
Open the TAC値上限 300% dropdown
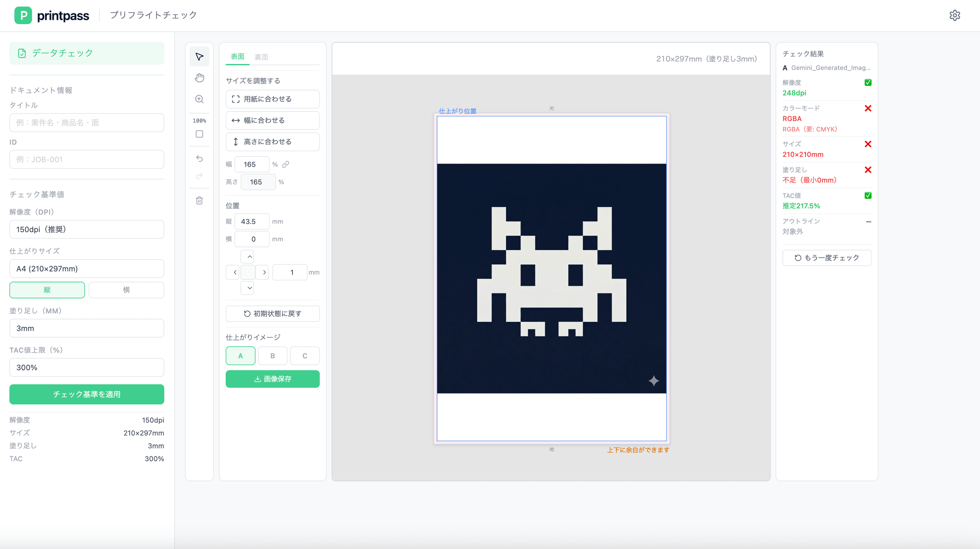(87, 367)
